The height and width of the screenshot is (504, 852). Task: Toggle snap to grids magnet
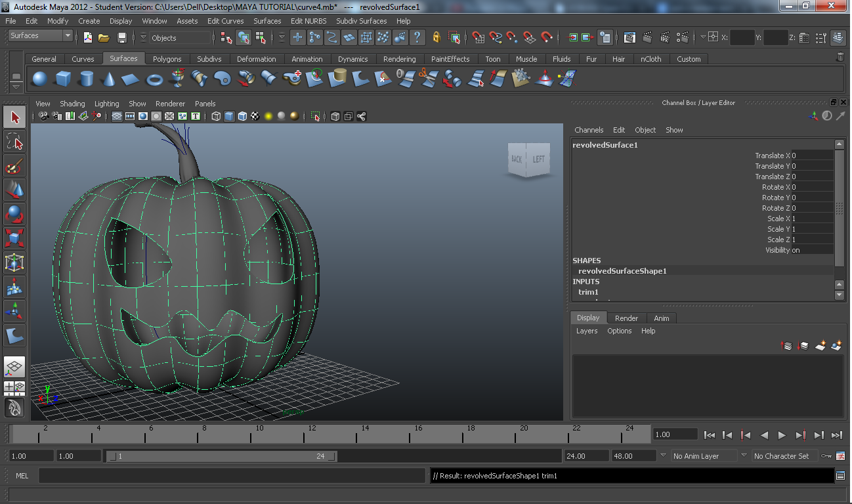[x=478, y=37]
